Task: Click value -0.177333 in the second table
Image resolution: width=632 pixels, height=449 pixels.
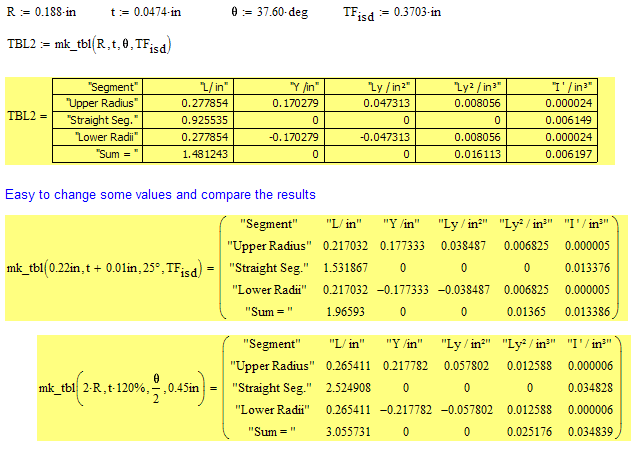Action: [403, 290]
